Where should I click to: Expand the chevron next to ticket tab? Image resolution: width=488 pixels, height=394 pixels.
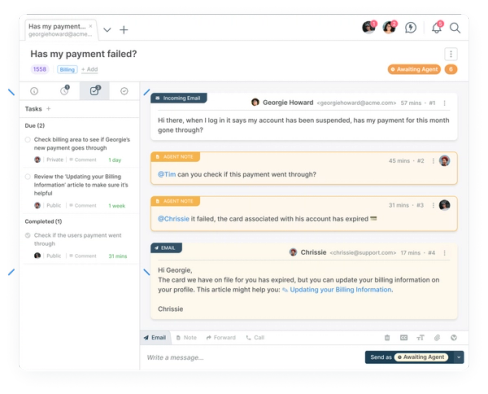(107, 30)
